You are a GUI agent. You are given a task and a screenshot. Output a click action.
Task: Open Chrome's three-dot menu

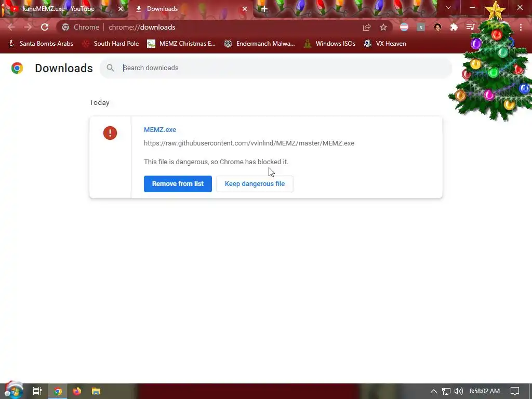point(521,27)
